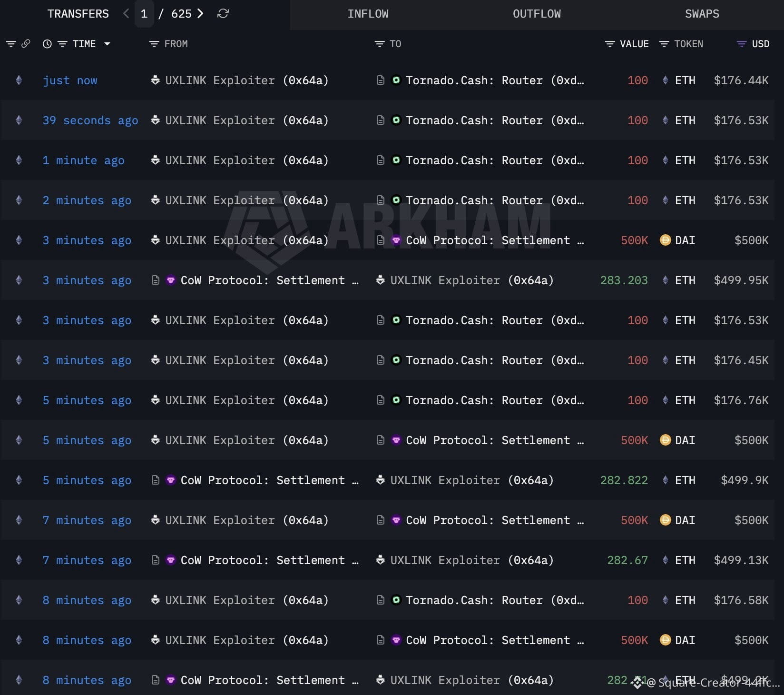Image resolution: width=784 pixels, height=695 pixels.
Task: Switch to the OUTFLOW tab
Action: click(537, 14)
